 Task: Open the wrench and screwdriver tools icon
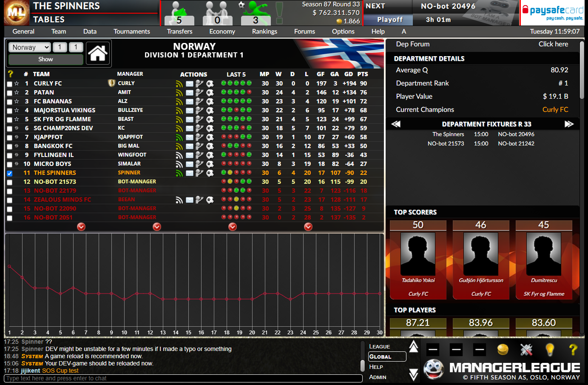point(526,350)
